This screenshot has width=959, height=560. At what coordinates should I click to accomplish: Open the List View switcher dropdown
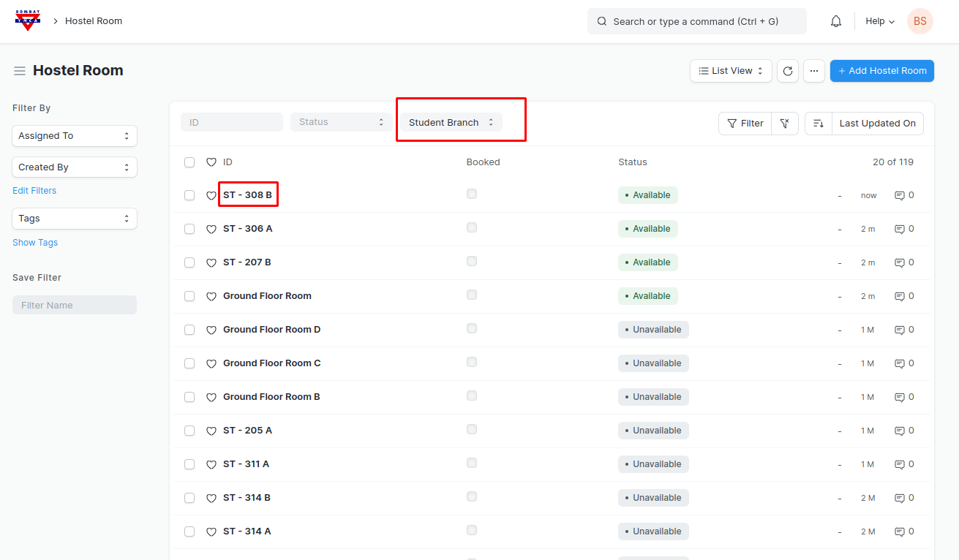click(731, 71)
